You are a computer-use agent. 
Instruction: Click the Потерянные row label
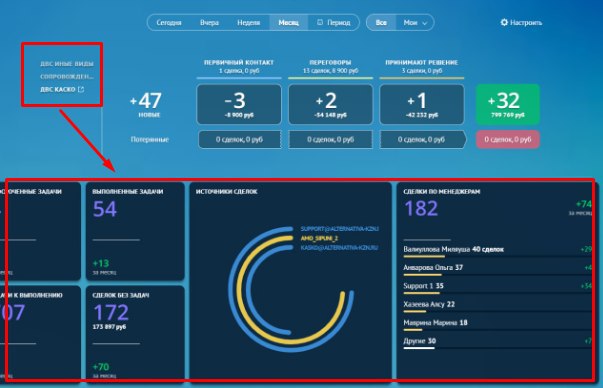tap(150, 140)
